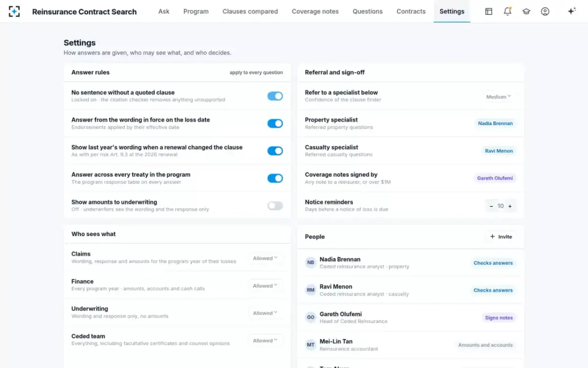588x368 pixels.
Task: Click the Answer rules heading
Action: coord(91,72)
